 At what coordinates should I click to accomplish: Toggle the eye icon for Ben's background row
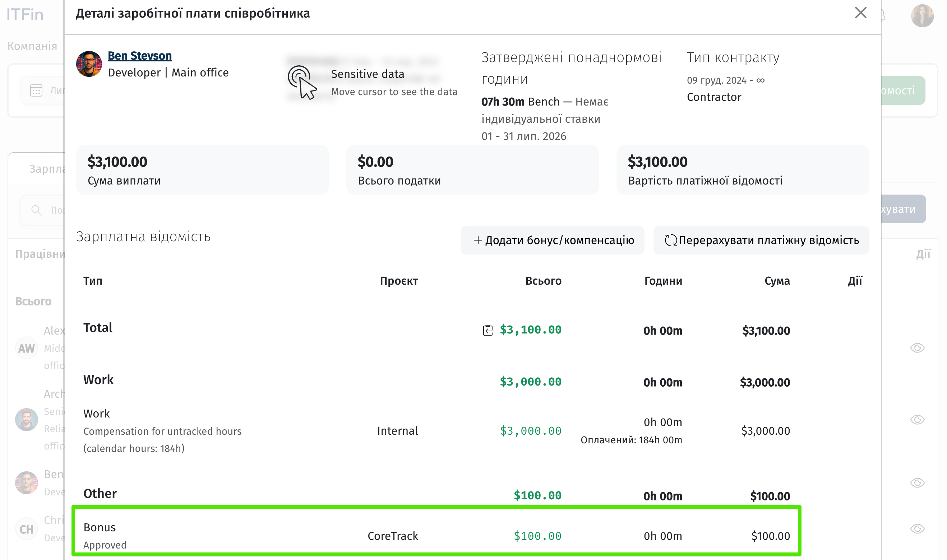[x=917, y=483]
